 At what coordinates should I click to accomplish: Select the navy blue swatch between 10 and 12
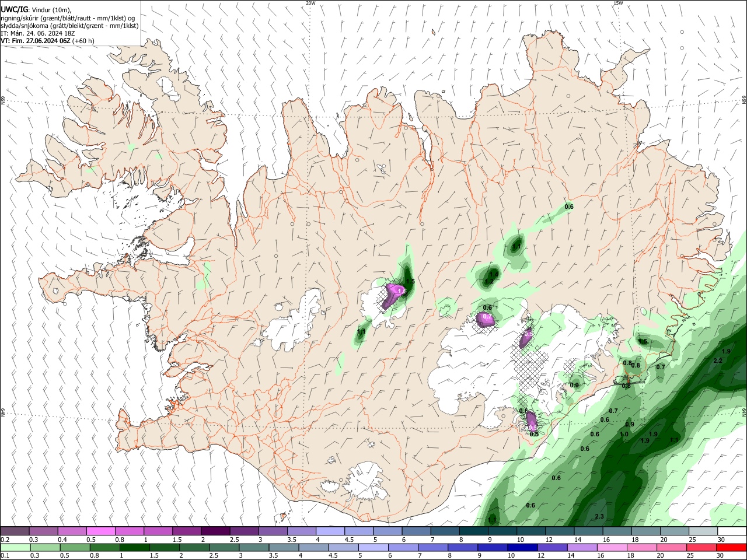click(521, 547)
